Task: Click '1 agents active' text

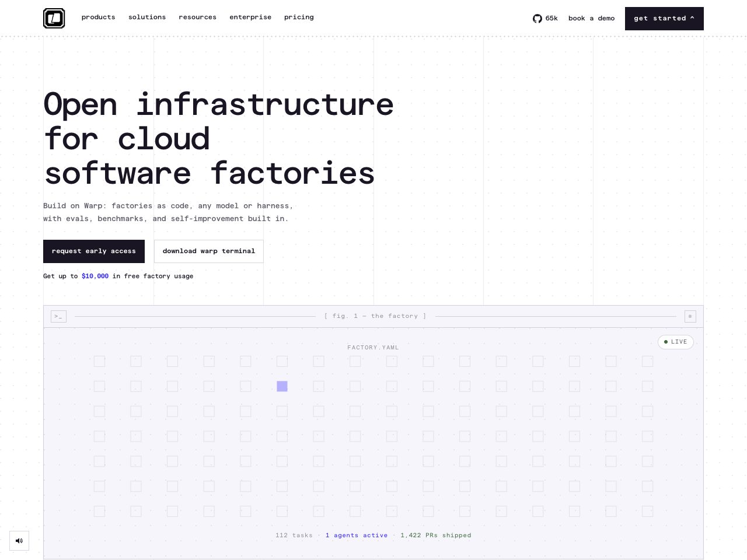Action: coord(357,535)
